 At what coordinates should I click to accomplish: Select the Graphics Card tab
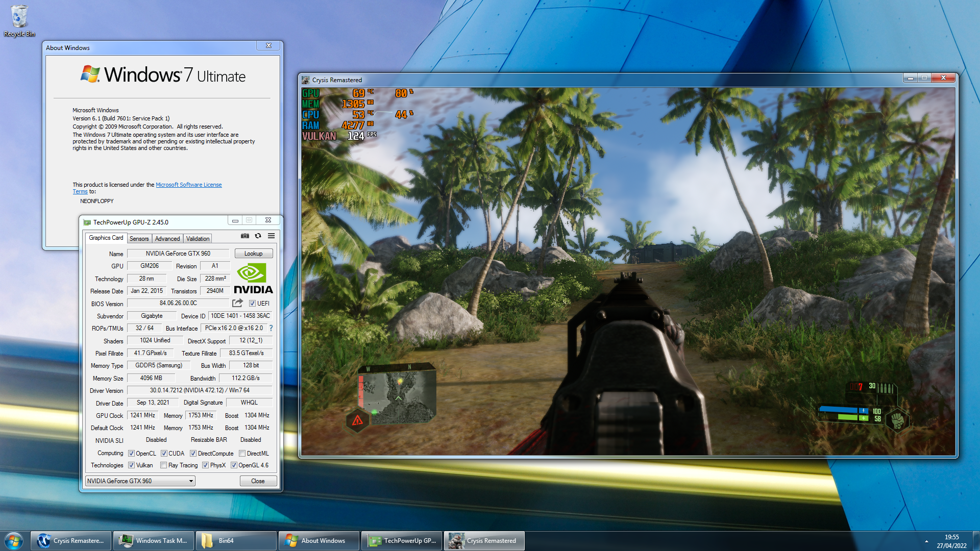106,238
